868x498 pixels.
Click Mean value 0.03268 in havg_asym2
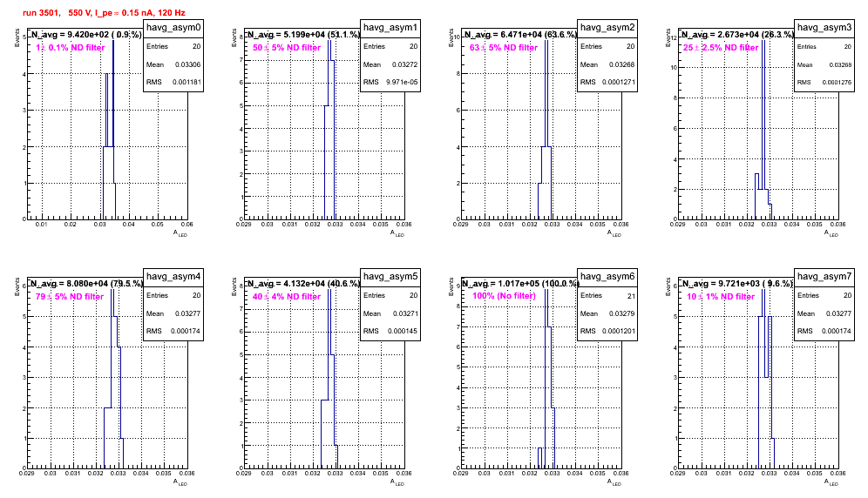click(621, 64)
